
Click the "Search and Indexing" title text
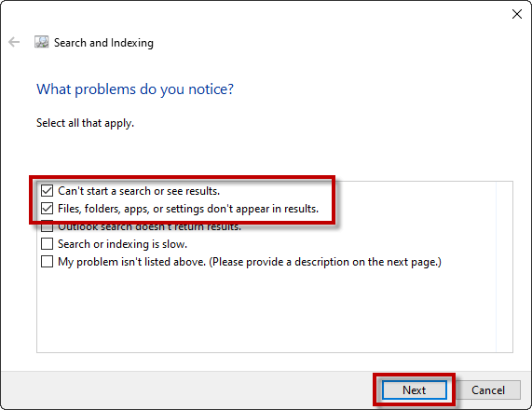coord(103,43)
